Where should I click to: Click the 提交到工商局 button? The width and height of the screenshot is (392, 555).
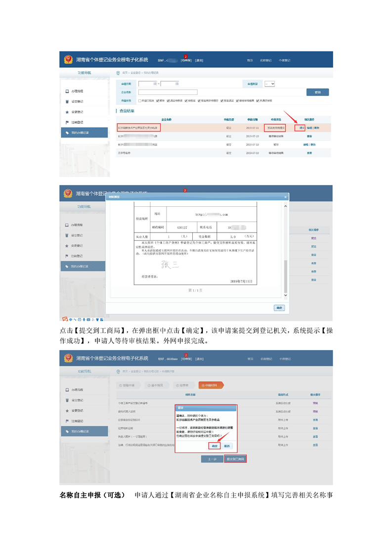[236, 459]
